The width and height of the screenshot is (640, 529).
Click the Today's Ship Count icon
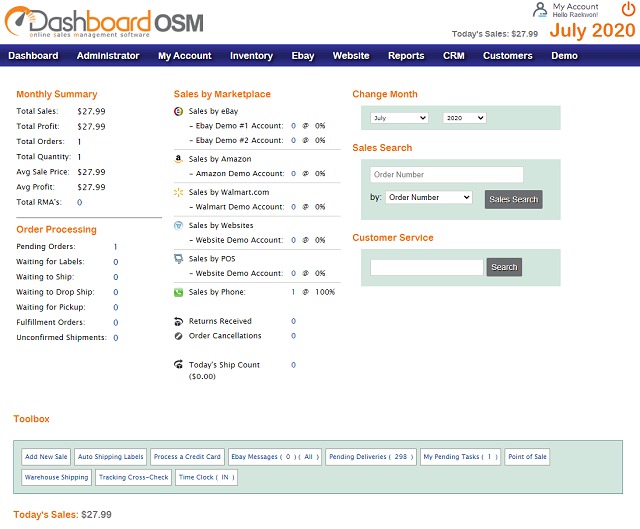(x=178, y=365)
